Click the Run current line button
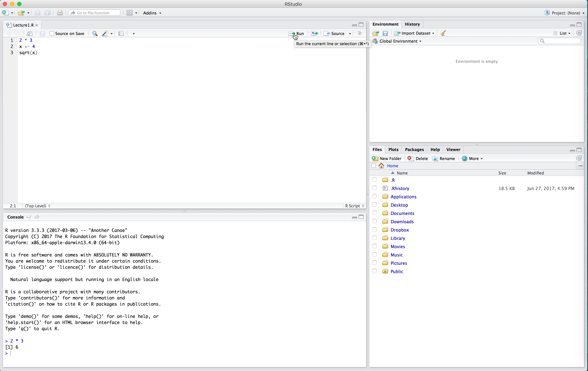 [x=296, y=33]
